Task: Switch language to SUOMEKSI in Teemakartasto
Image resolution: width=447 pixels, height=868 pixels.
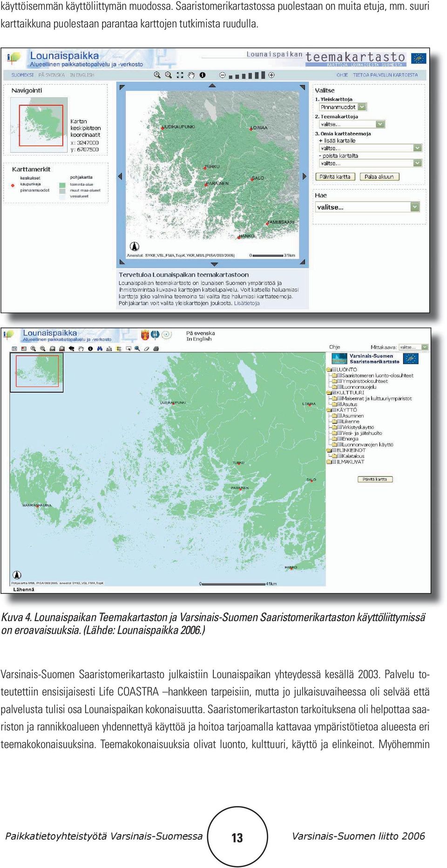Action: (x=22, y=75)
